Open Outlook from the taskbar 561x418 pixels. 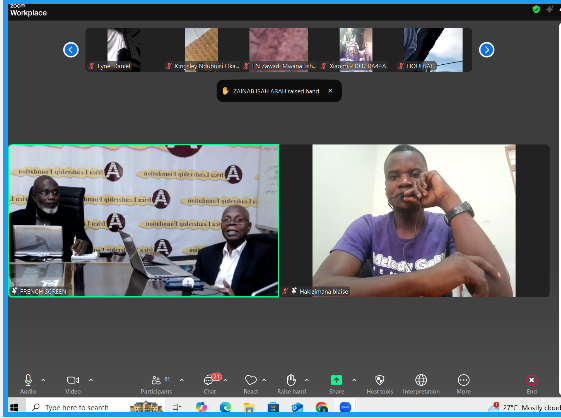tap(297, 407)
